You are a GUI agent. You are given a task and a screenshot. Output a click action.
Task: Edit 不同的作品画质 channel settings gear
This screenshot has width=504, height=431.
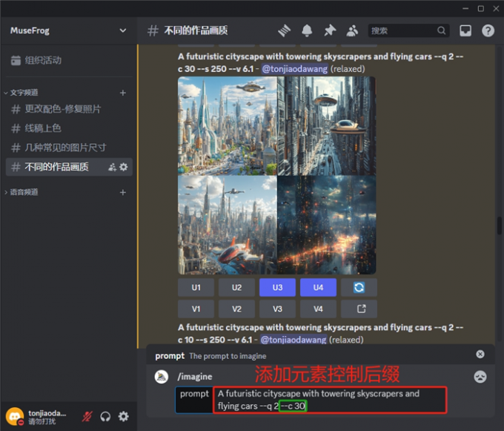pos(124,167)
